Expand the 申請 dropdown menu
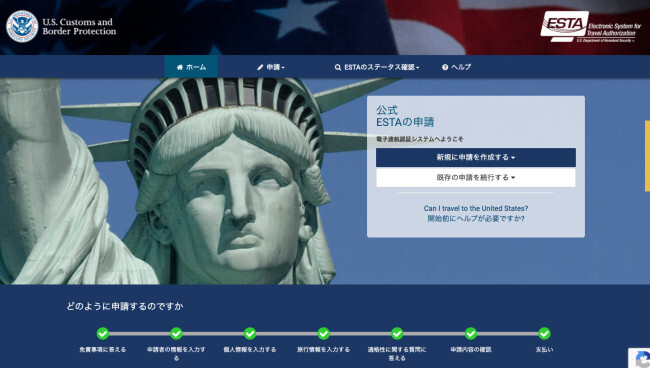The width and height of the screenshot is (650, 368). tap(271, 67)
